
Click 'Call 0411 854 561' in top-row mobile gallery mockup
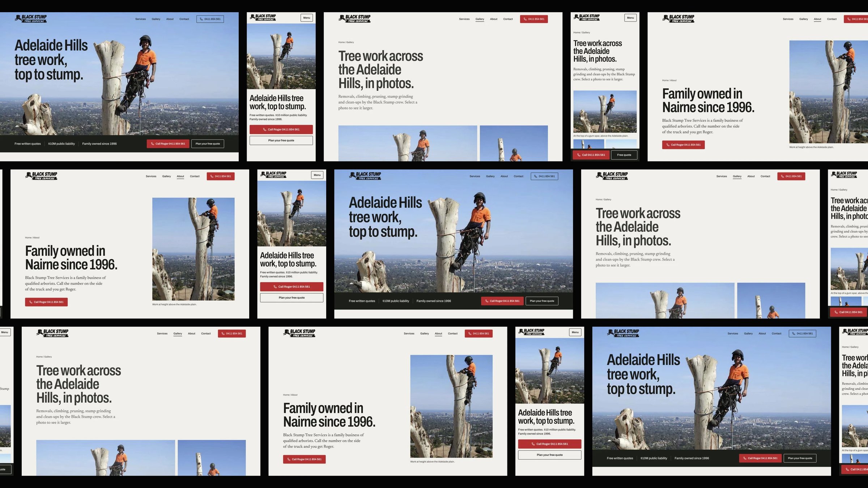point(591,155)
